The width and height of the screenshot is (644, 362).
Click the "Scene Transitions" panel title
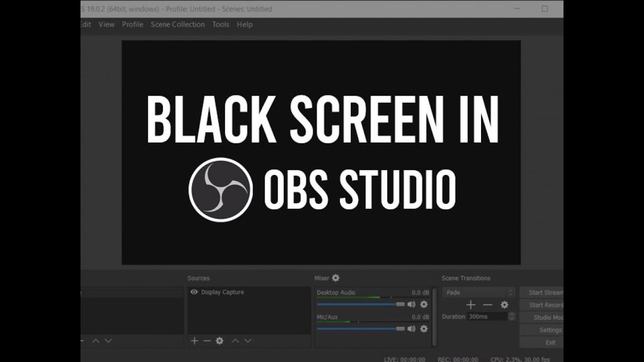[466, 278]
